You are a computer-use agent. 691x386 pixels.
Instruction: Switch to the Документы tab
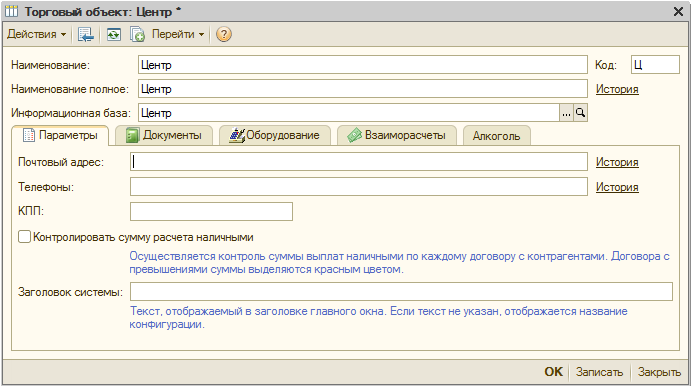tap(164, 135)
